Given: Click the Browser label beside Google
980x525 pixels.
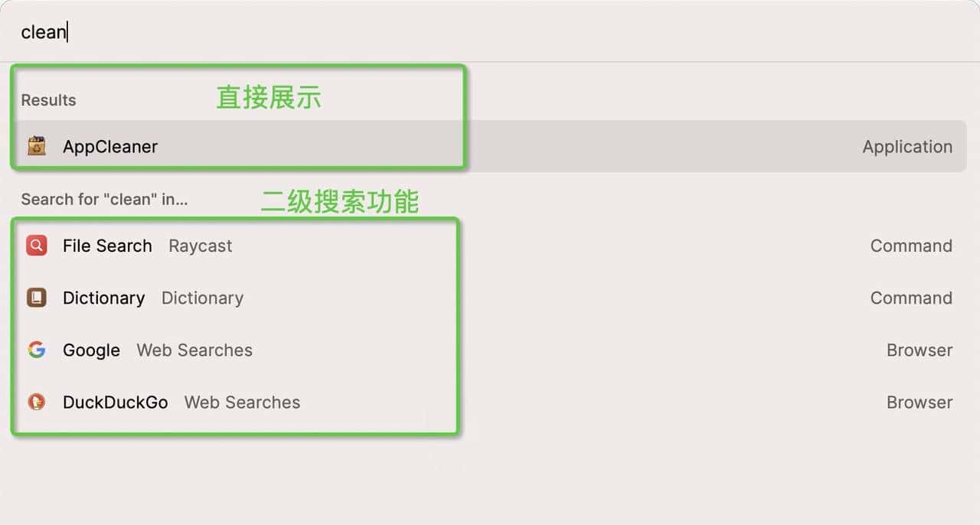Looking at the screenshot, I should coord(920,350).
